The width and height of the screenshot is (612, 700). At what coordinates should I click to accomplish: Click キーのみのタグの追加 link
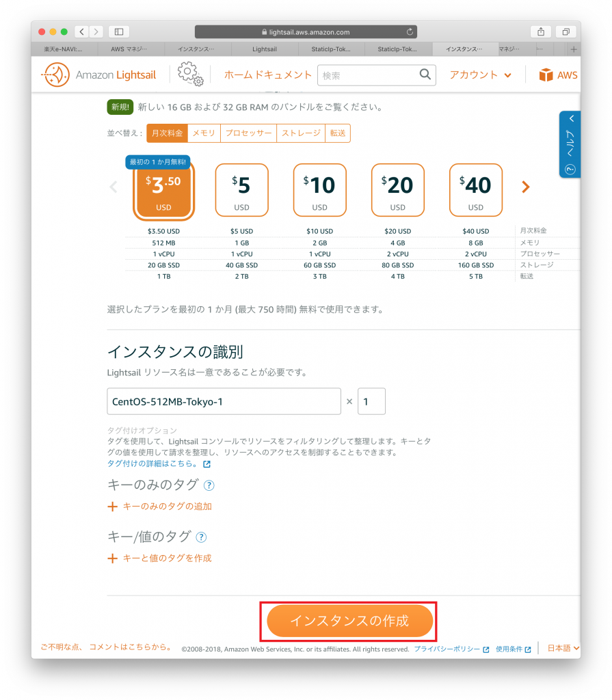[168, 507]
